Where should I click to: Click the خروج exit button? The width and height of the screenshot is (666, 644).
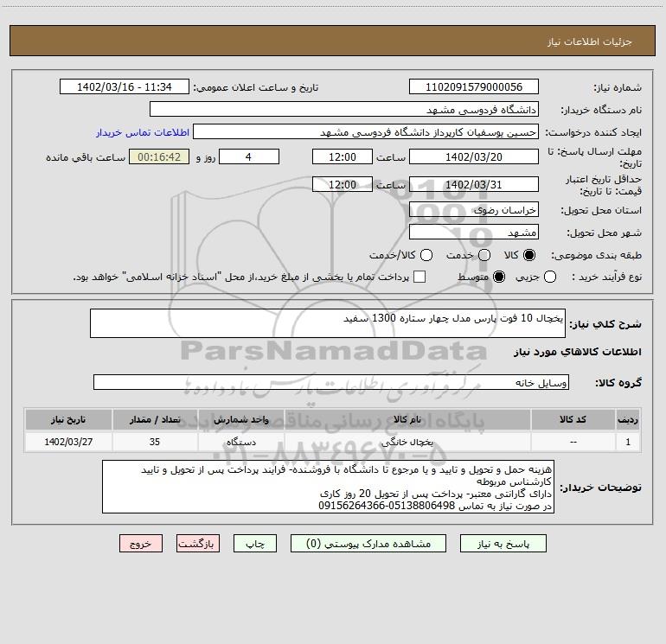141,544
